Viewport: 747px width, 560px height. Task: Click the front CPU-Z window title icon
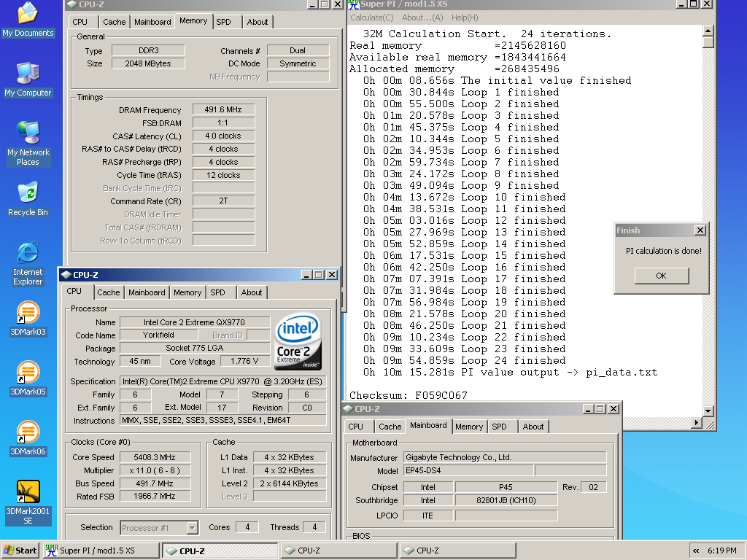(x=66, y=275)
